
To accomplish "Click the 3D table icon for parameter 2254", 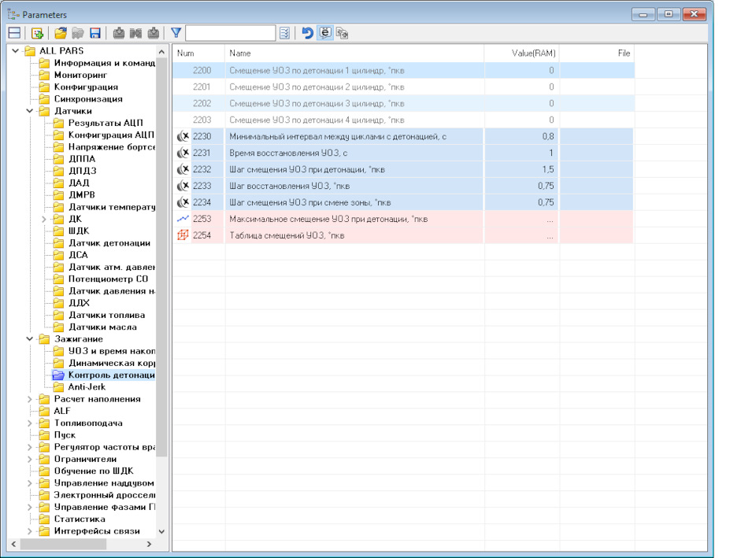I will point(183,235).
